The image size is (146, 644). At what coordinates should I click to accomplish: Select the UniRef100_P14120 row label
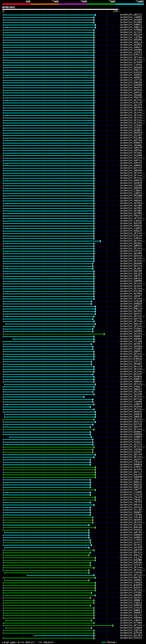131,638
